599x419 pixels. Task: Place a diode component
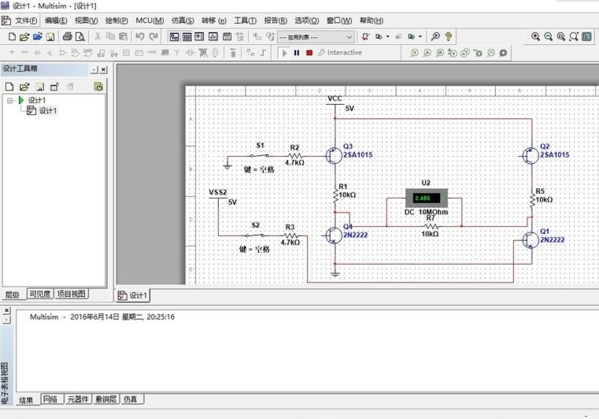click(37, 52)
